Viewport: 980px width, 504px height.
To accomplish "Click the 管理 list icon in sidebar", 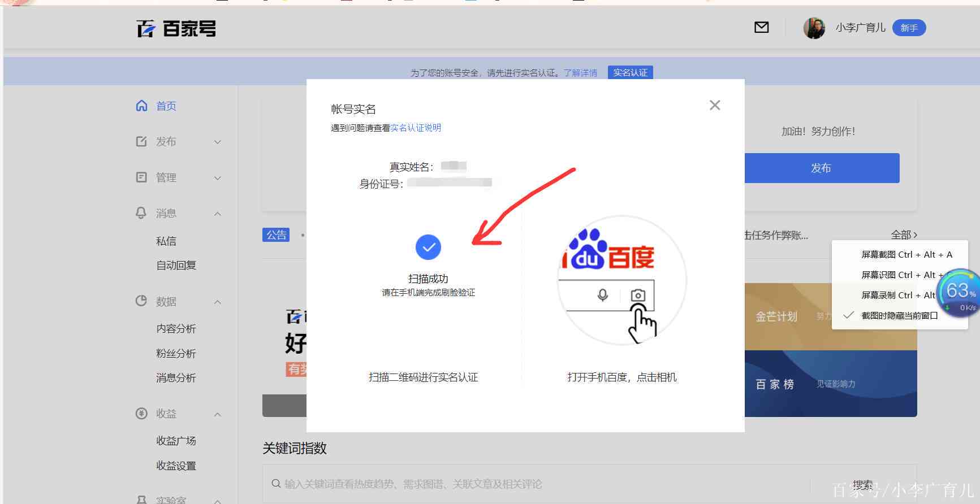I will (141, 177).
